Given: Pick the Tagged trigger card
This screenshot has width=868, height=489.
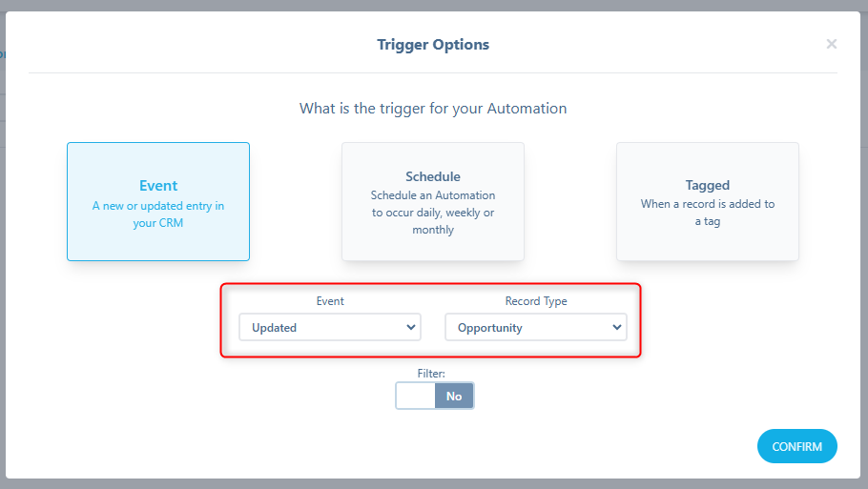Looking at the screenshot, I should tap(708, 201).
